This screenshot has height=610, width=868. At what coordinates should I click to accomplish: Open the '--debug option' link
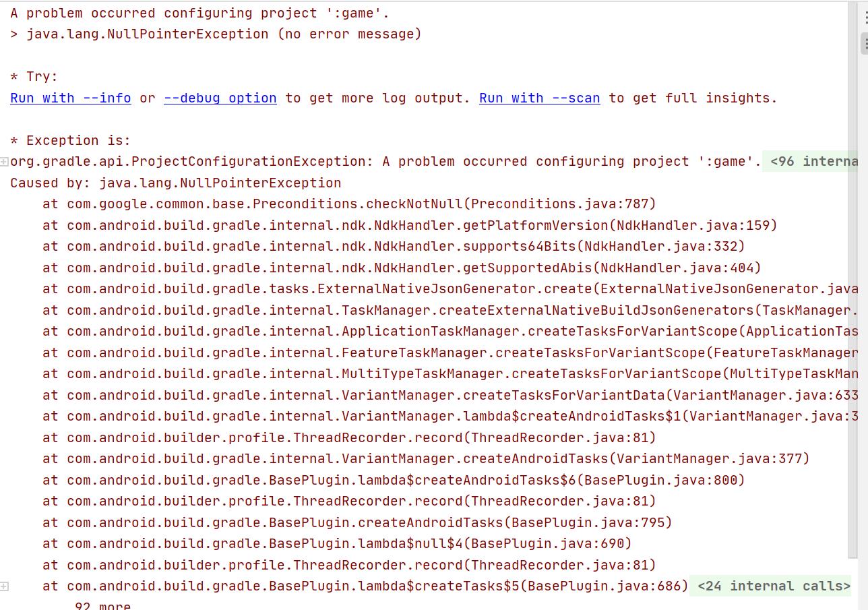[x=220, y=98]
